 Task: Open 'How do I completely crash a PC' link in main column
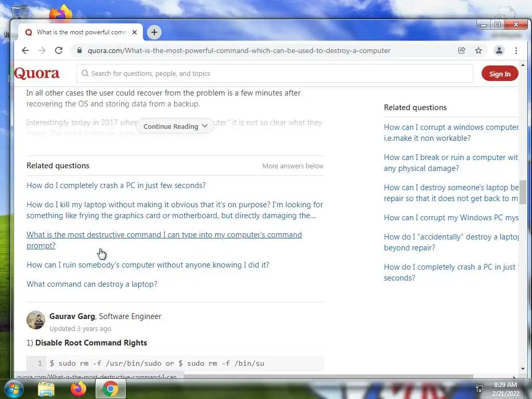click(116, 185)
